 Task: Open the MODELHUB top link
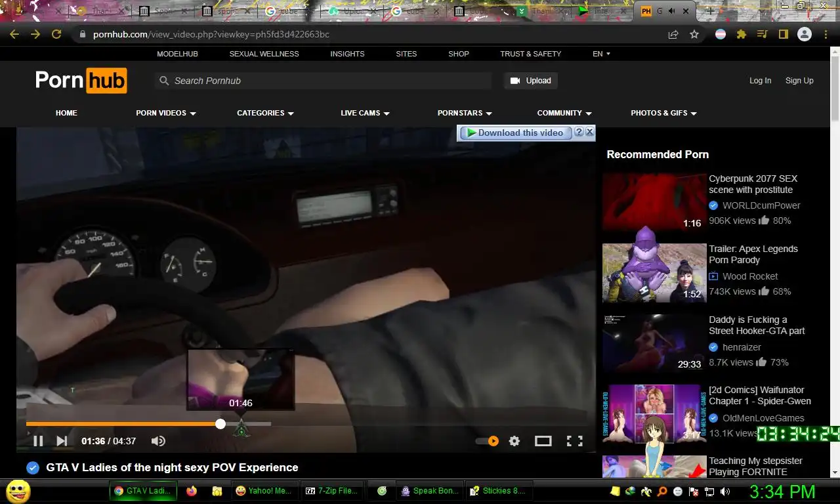coord(177,54)
